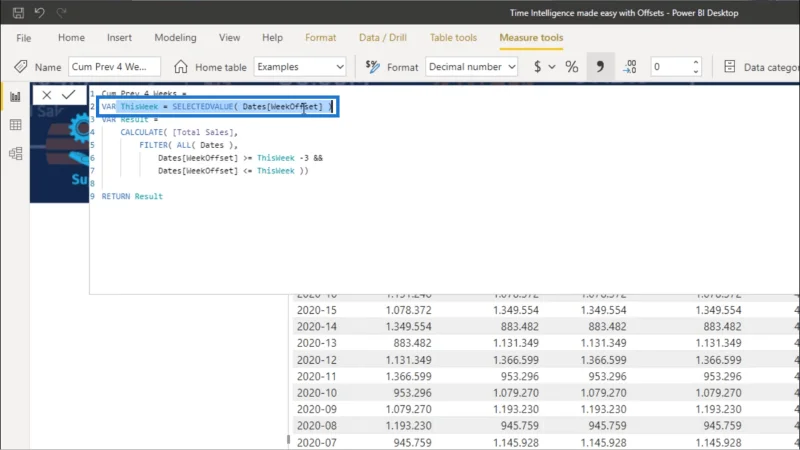The width and height of the screenshot is (800, 450).
Task: Click CALCULATE in formula line 4
Action: tap(141, 132)
